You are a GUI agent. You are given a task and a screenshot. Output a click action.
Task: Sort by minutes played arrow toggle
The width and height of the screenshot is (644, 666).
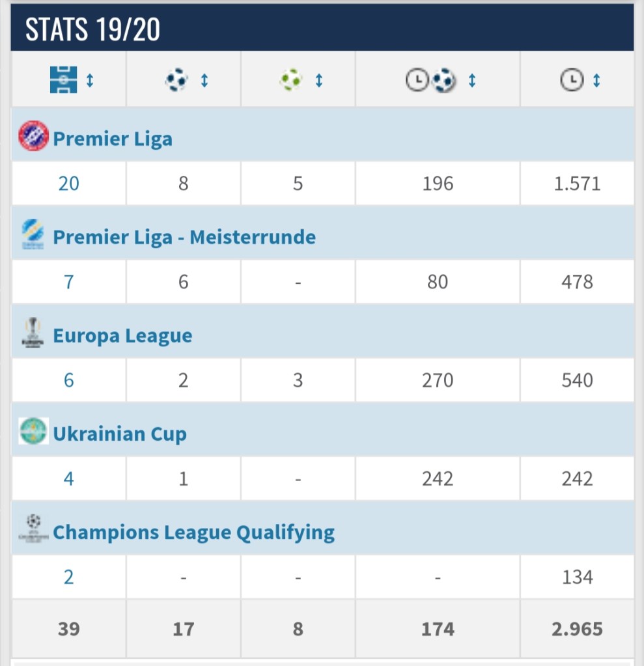(596, 80)
